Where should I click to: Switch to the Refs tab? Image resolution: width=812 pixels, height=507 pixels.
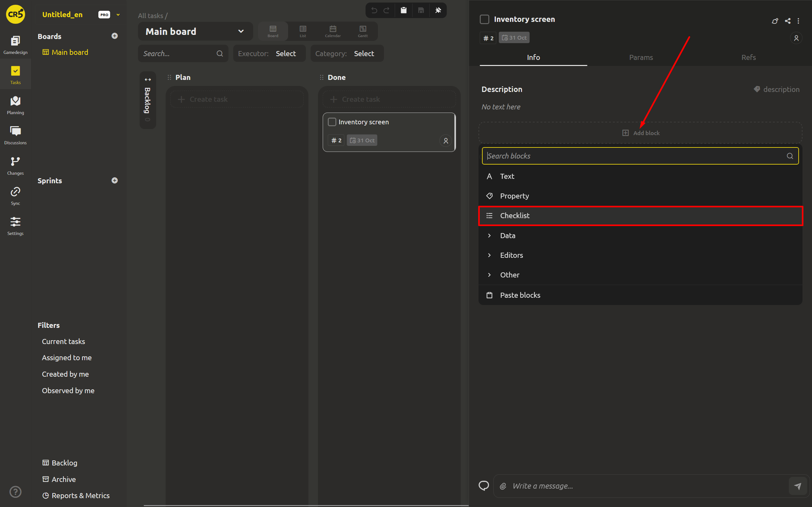pyautogui.click(x=749, y=57)
